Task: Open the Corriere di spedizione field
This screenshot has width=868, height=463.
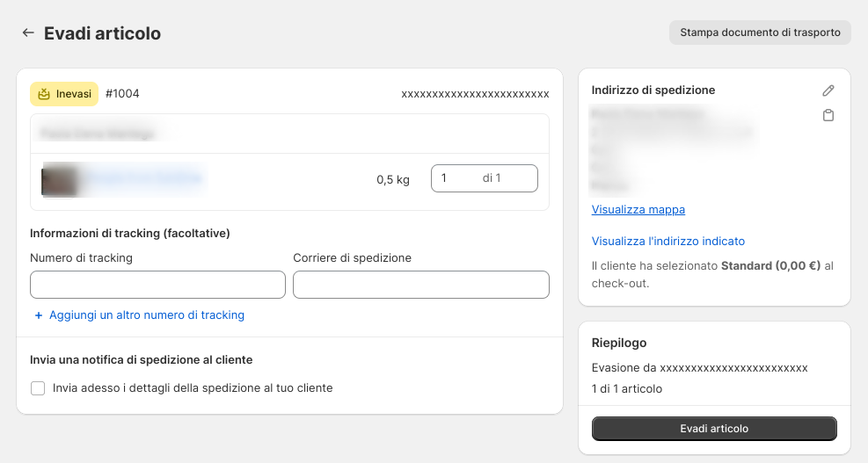Action: tap(420, 285)
